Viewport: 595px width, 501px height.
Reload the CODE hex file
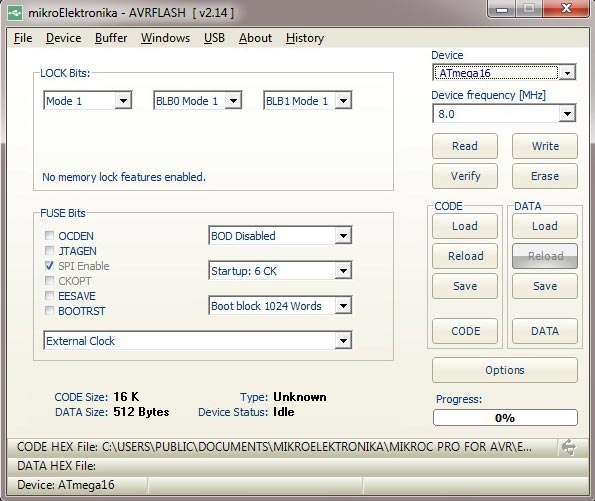(x=465, y=256)
